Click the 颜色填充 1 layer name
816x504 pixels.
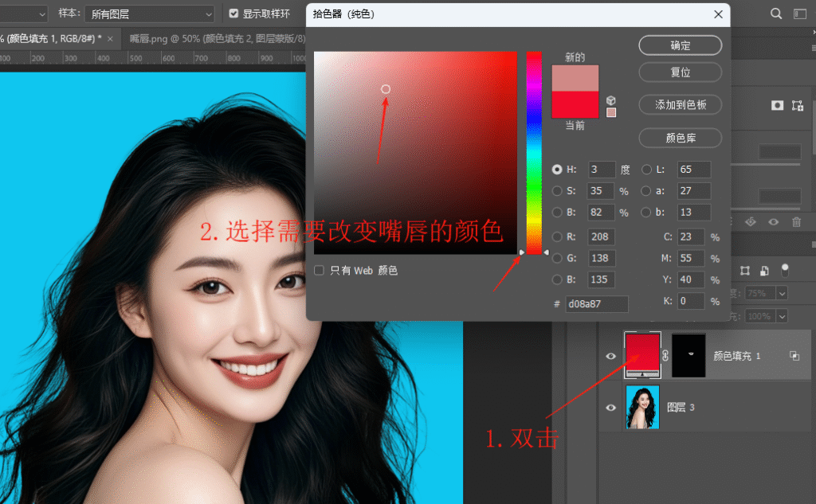(x=737, y=356)
